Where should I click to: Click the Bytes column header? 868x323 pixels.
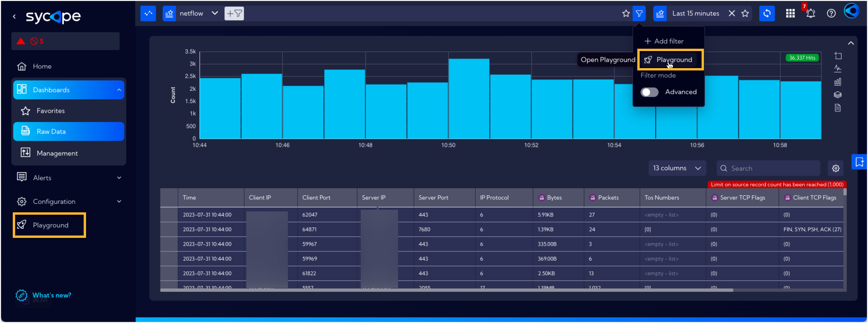(x=558, y=198)
